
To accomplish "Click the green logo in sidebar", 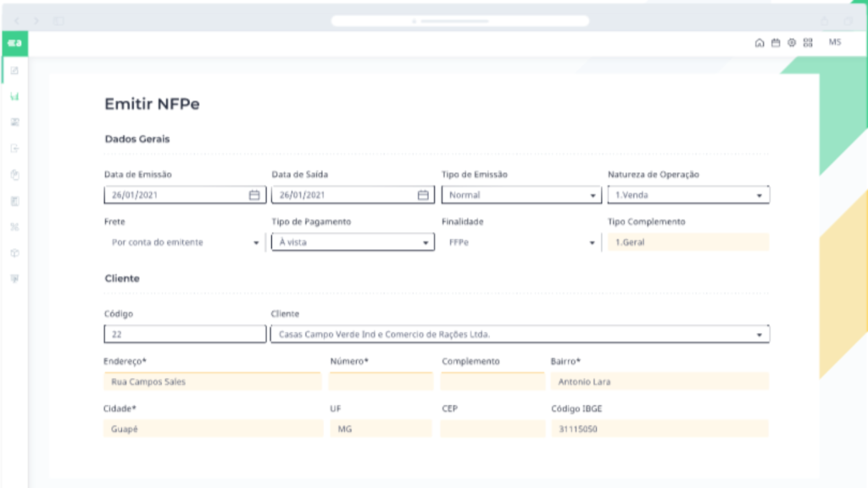I will (14, 43).
